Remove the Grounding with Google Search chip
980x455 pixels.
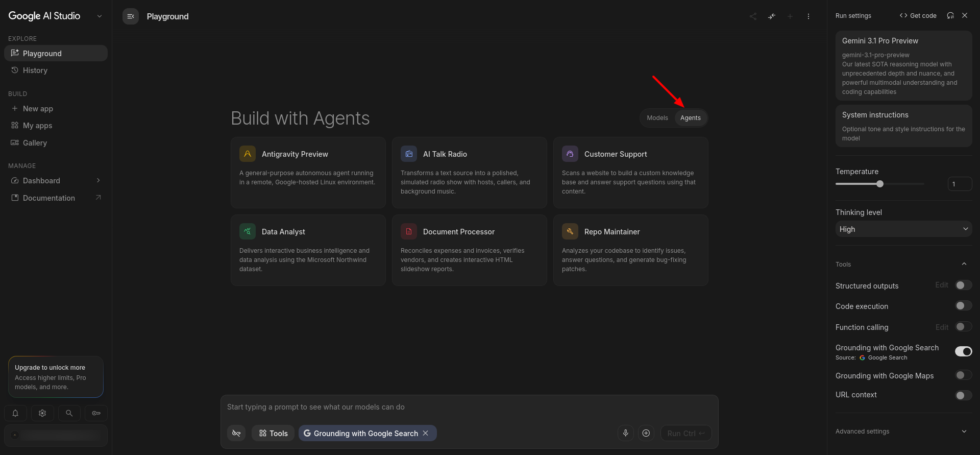pos(426,433)
